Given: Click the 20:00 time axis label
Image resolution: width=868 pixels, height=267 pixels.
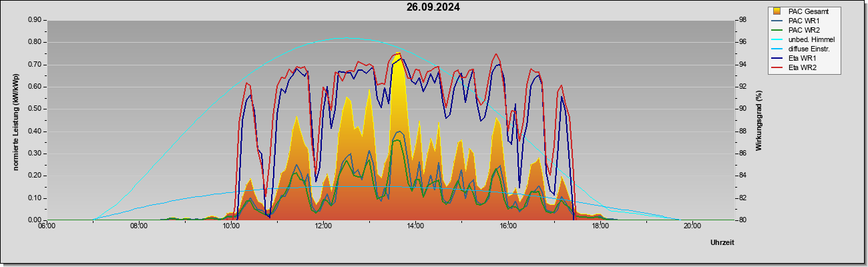Looking at the screenshot, I should [692, 226].
